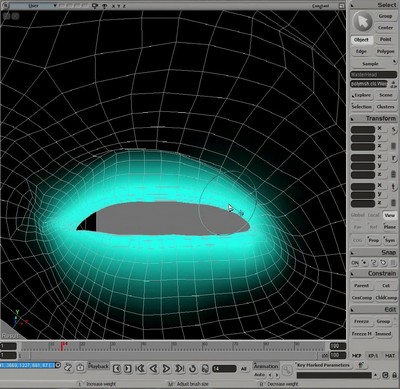This screenshot has height=389, width=400.
Task: Collapse the Transform panel header
Action: tap(374, 118)
